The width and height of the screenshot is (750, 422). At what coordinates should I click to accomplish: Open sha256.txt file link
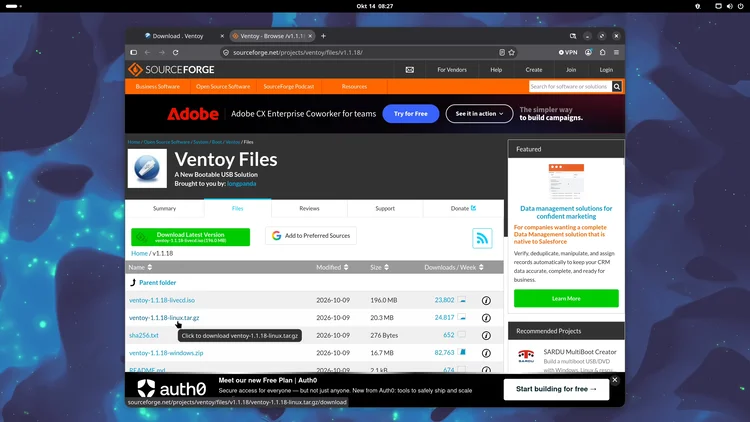tap(143, 335)
